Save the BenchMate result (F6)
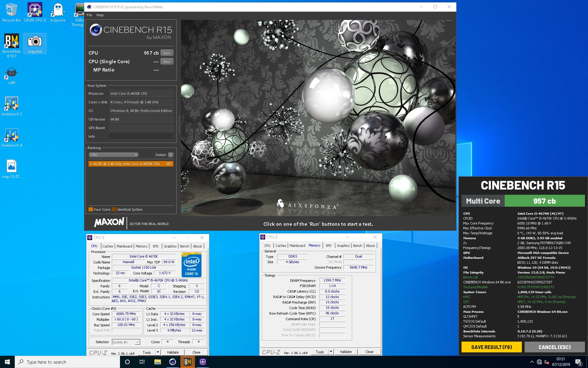588x368 pixels. 492,347
